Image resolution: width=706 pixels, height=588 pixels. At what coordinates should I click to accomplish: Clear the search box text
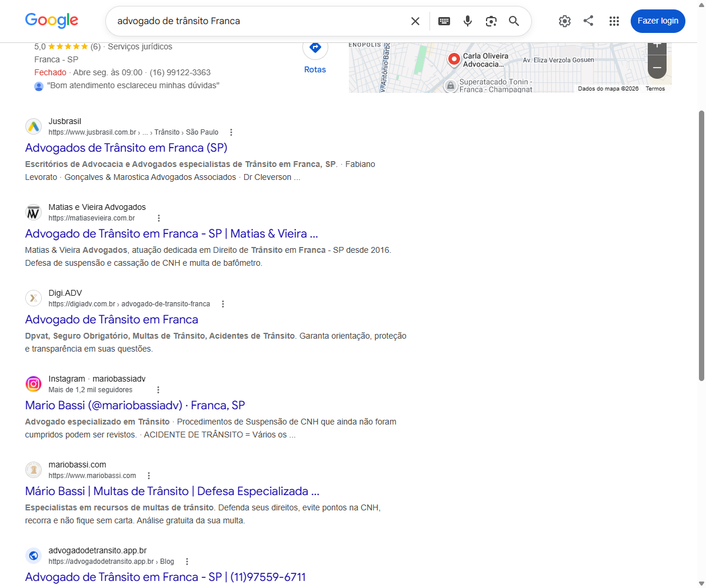pos(415,21)
